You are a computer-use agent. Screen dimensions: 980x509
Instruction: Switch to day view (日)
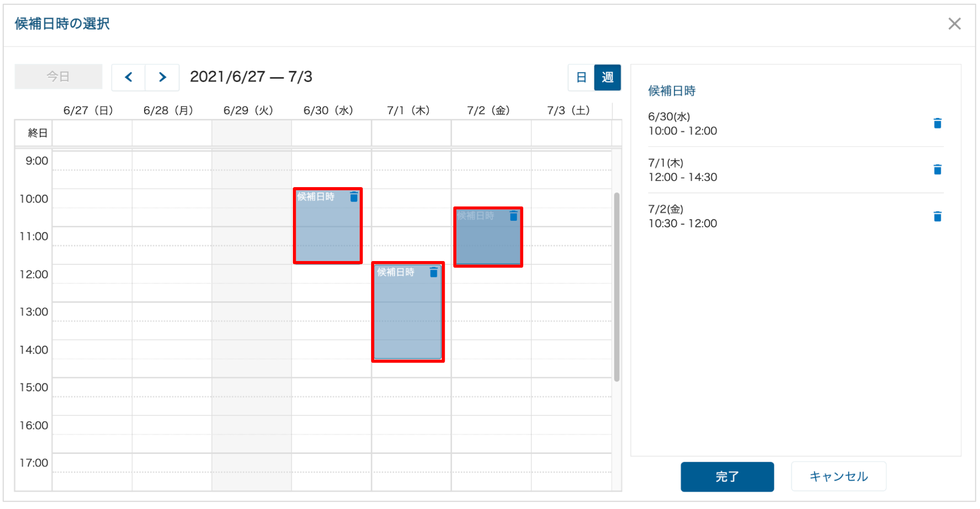coord(581,77)
